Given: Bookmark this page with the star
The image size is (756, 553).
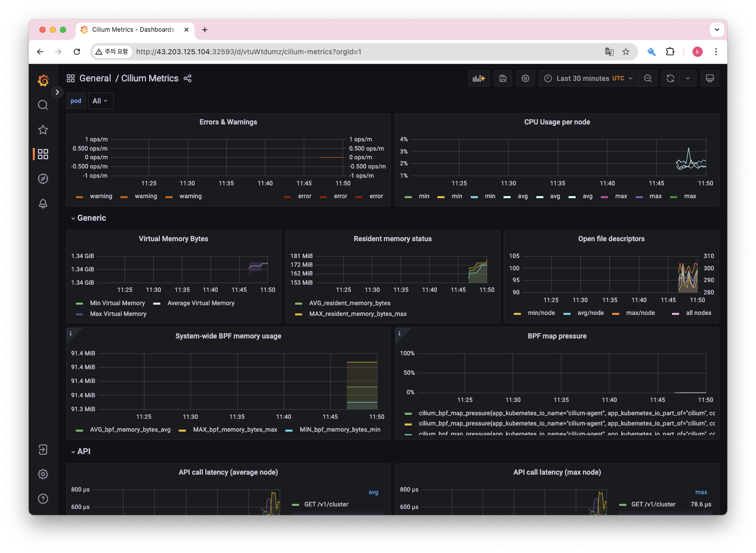Looking at the screenshot, I should (626, 52).
